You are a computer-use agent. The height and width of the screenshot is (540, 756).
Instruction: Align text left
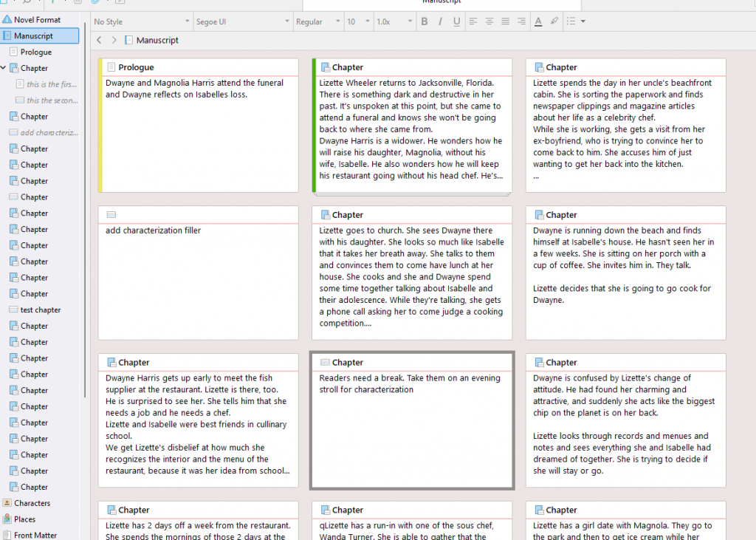click(x=473, y=21)
